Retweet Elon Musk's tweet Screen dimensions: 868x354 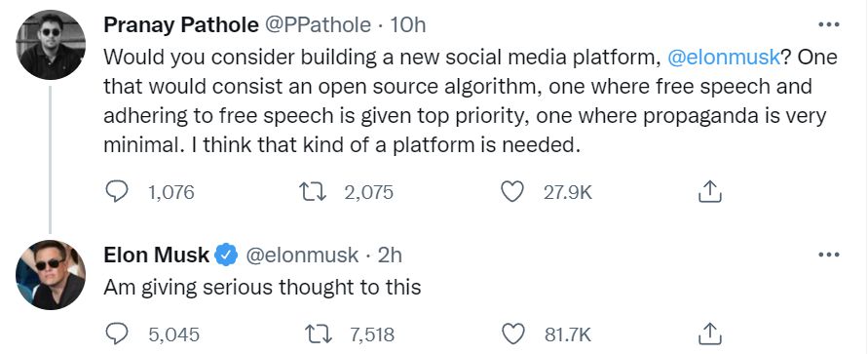tap(319, 334)
